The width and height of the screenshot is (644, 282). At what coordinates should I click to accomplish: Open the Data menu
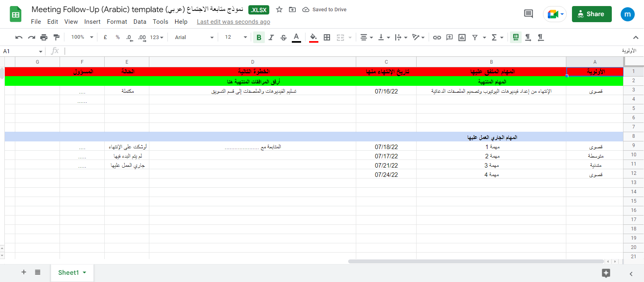click(140, 22)
